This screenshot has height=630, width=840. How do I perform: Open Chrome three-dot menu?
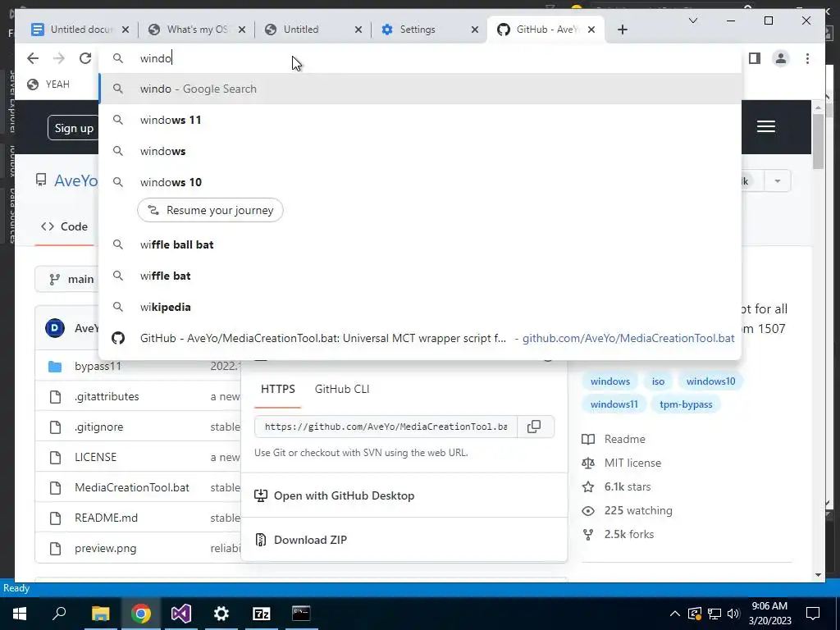[807, 58]
